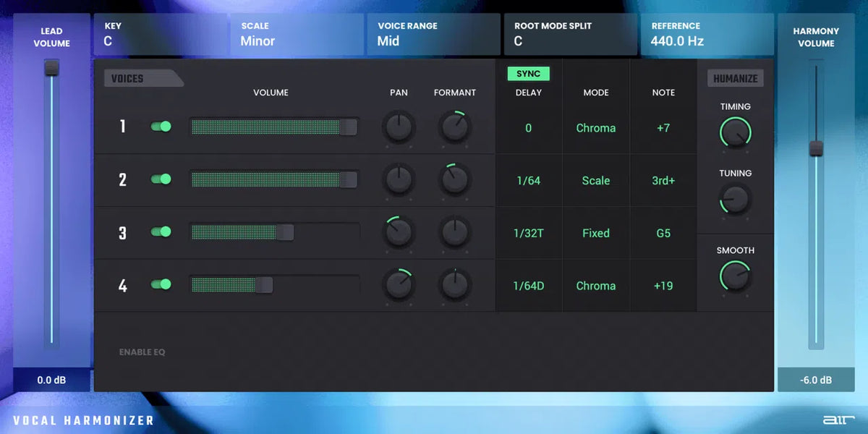Select the VOICES tab
Image resolution: width=868 pixels, height=434 pixels.
(140, 78)
